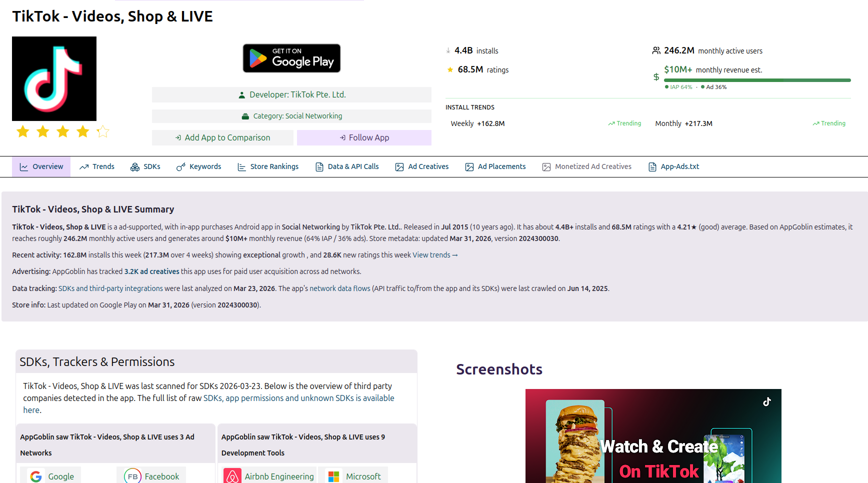The image size is (868, 483).
Task: Click the Add App to Comparison button
Action: coord(222,137)
